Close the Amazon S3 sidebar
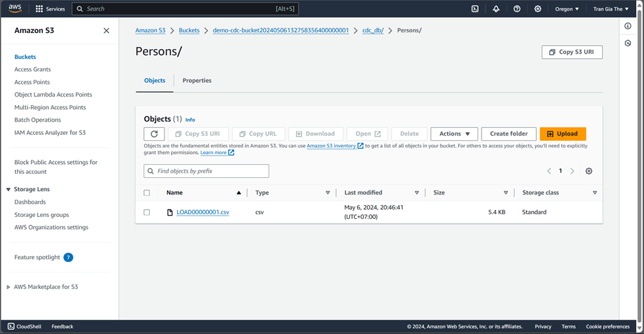The width and height of the screenshot is (644, 334). 106,30
